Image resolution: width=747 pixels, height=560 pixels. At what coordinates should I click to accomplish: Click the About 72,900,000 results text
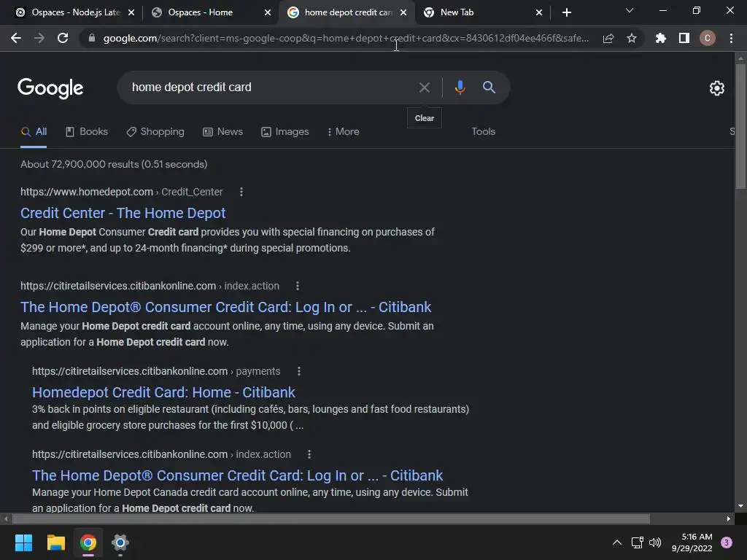coord(114,164)
